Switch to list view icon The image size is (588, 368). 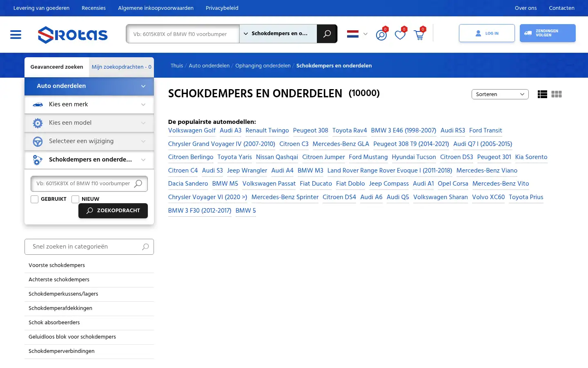pos(542,94)
